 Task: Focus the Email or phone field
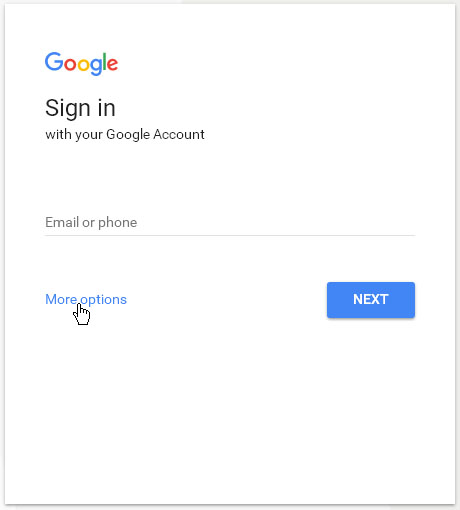(230, 222)
